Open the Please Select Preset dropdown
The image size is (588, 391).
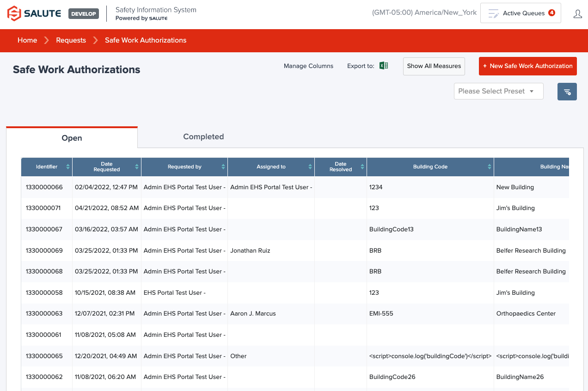pos(498,91)
